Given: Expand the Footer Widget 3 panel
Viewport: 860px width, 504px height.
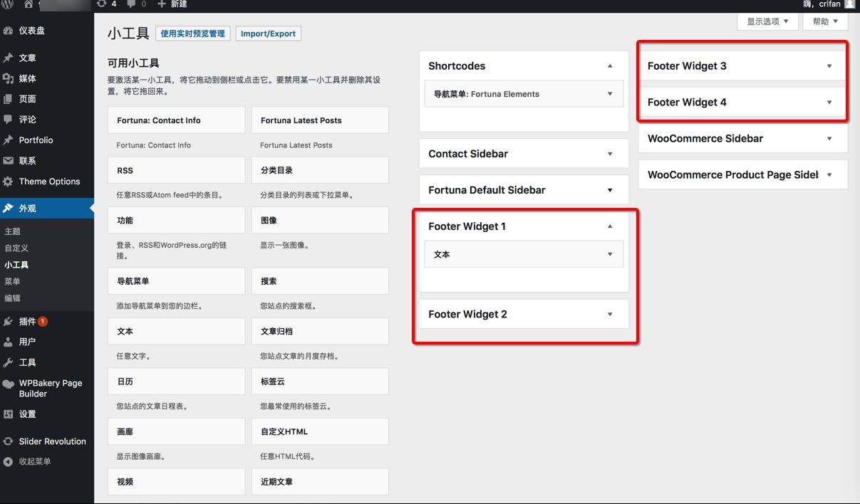Looking at the screenshot, I should 829,66.
